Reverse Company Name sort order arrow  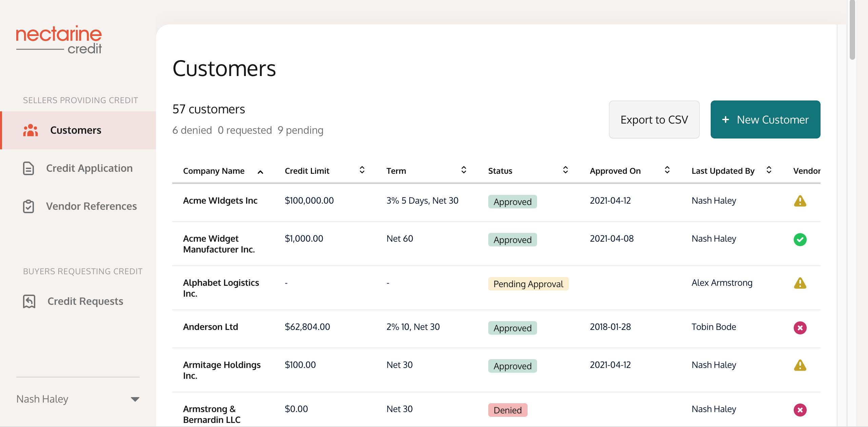(x=260, y=172)
